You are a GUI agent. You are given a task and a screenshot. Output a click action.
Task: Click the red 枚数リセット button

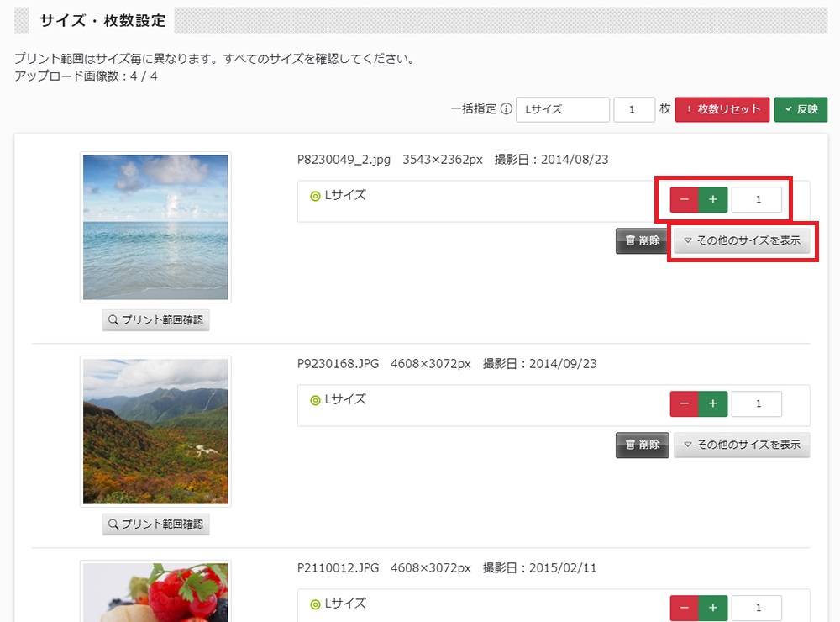(722, 109)
